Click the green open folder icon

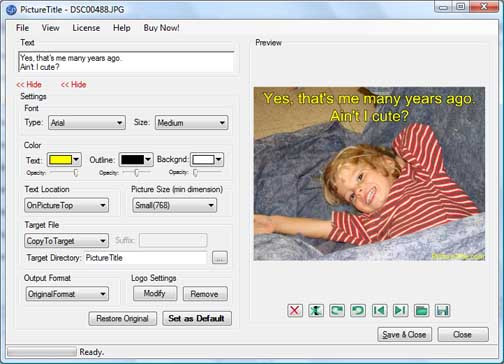coord(422,310)
